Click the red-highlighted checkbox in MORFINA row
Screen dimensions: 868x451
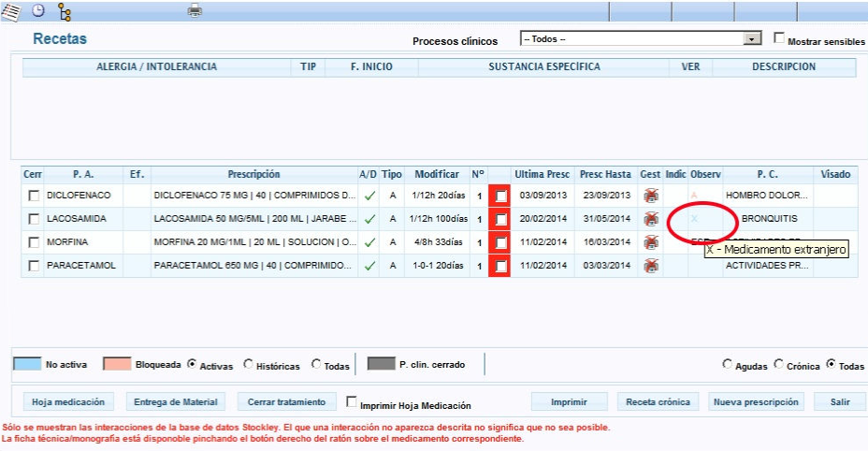501,242
